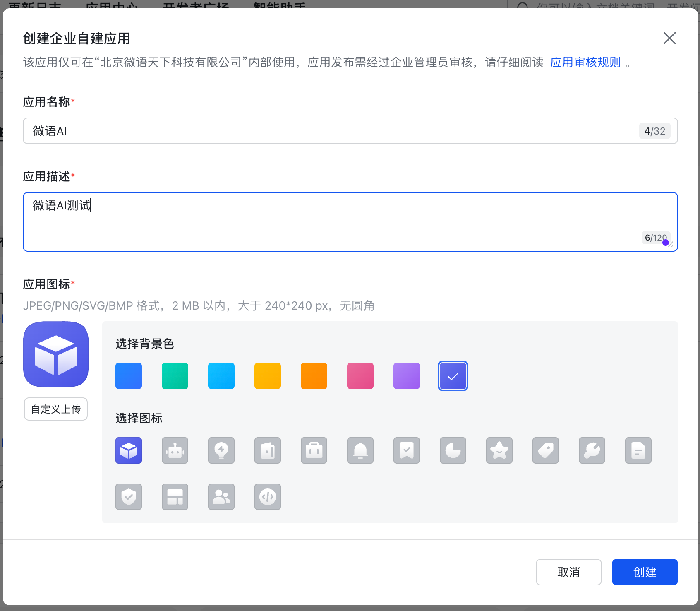Choose the code brackets icon
The height and width of the screenshot is (611, 700).
[x=268, y=497]
